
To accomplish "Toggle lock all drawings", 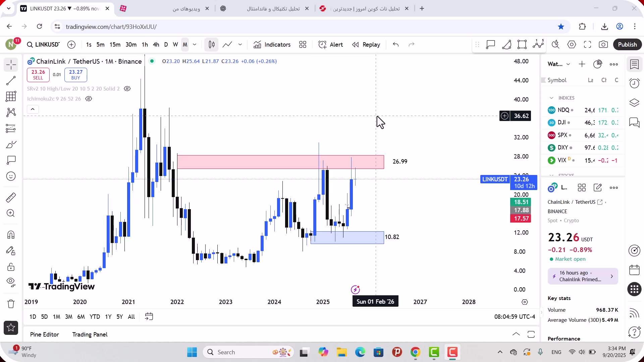I will [11, 267].
